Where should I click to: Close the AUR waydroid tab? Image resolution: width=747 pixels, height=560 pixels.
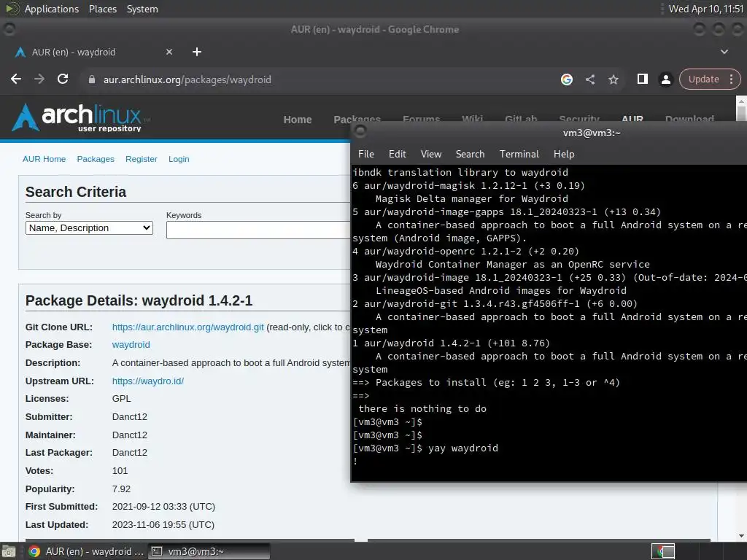(x=169, y=52)
